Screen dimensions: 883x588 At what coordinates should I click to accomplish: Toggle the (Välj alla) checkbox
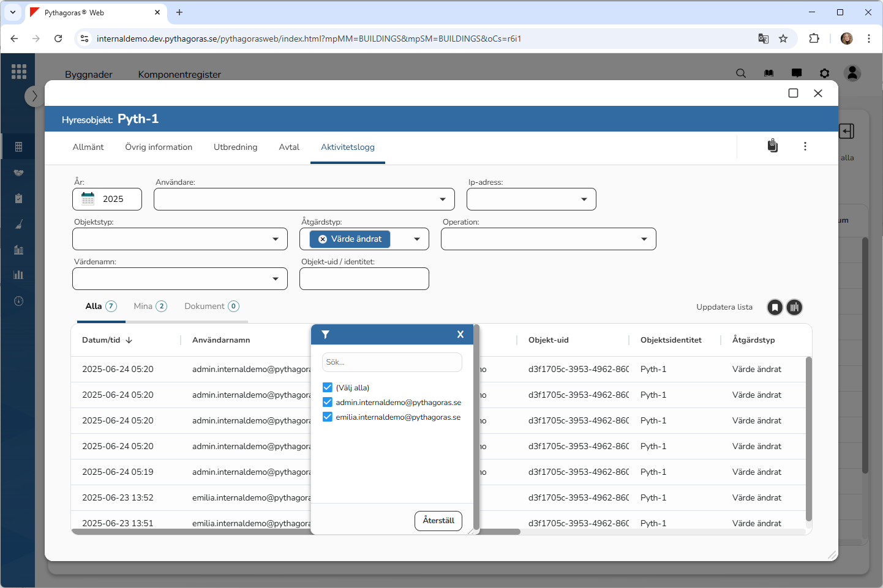pyautogui.click(x=328, y=387)
